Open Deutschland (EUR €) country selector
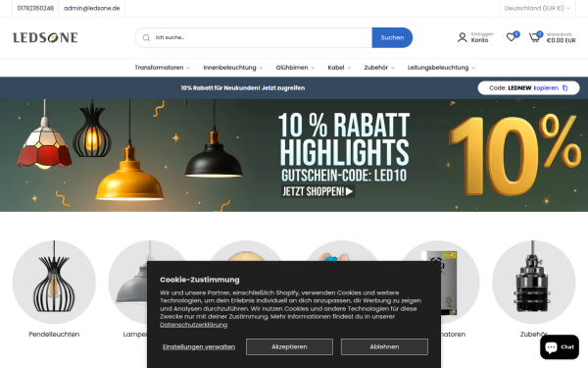Image resolution: width=588 pixels, height=368 pixels. tap(537, 8)
